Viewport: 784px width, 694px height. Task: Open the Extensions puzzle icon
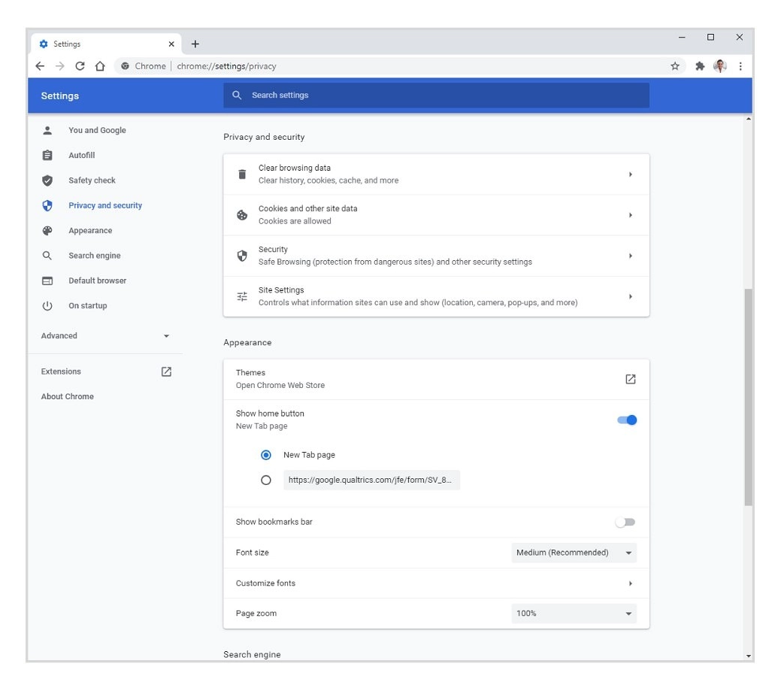pos(700,66)
